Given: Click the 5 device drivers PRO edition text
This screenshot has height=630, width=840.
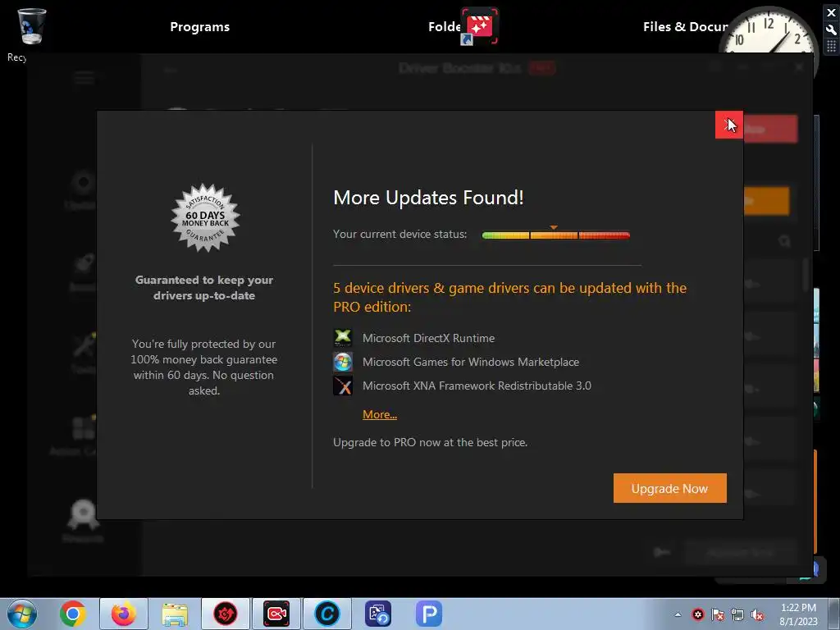Looking at the screenshot, I should tap(510, 297).
